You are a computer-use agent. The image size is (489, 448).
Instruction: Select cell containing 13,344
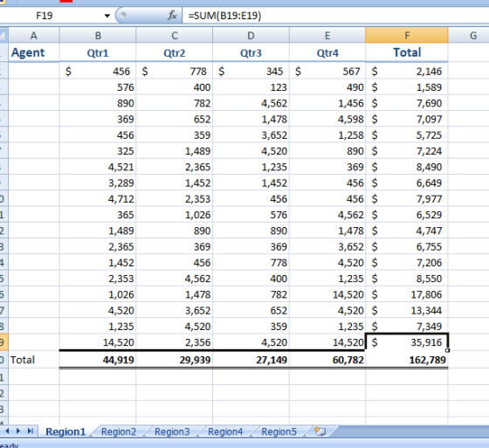pyautogui.click(x=407, y=310)
